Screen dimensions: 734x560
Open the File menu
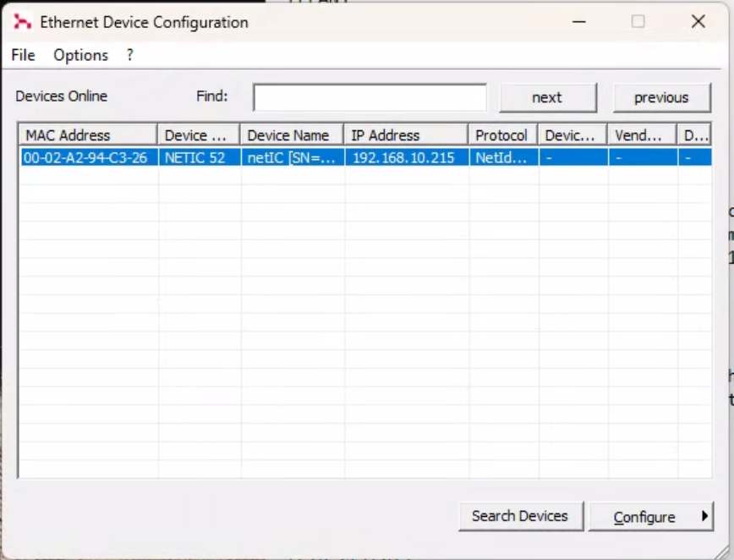23,55
